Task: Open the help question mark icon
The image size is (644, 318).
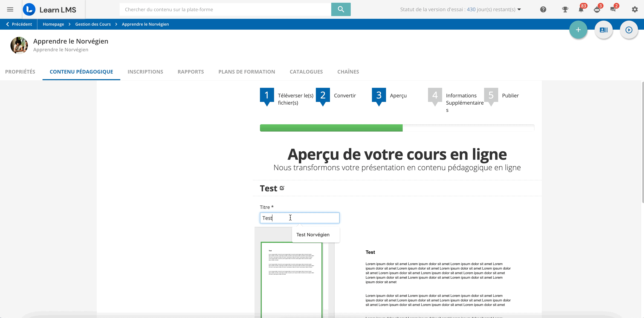Action: click(x=543, y=9)
